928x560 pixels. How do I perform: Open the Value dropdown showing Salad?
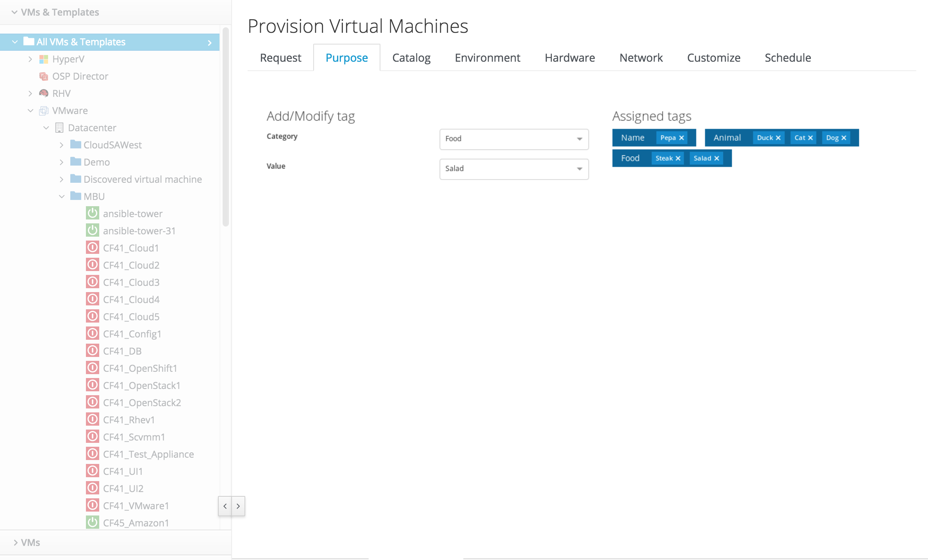click(514, 169)
